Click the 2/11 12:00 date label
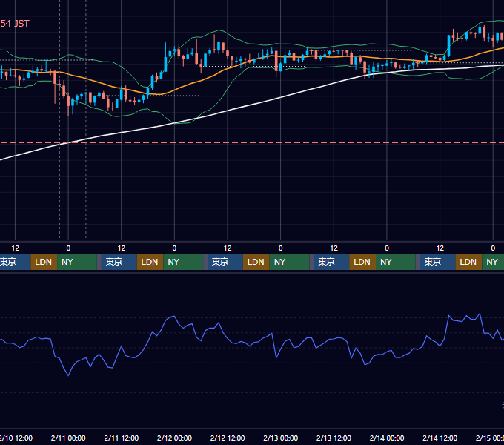The height and width of the screenshot is (445, 504). click(x=121, y=438)
